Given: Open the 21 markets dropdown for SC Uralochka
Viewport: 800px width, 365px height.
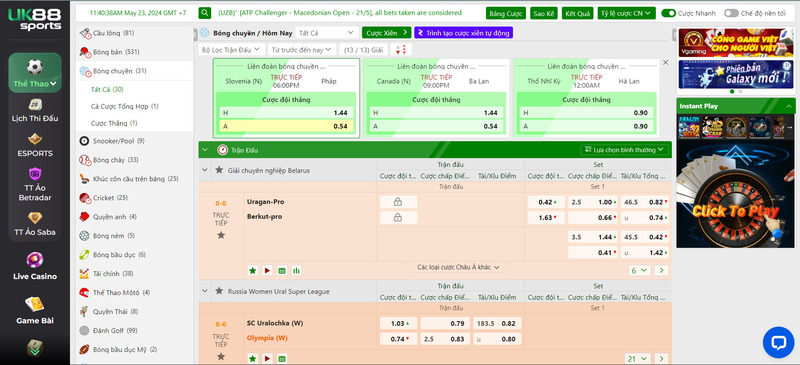Looking at the screenshot, I should 638,359.
